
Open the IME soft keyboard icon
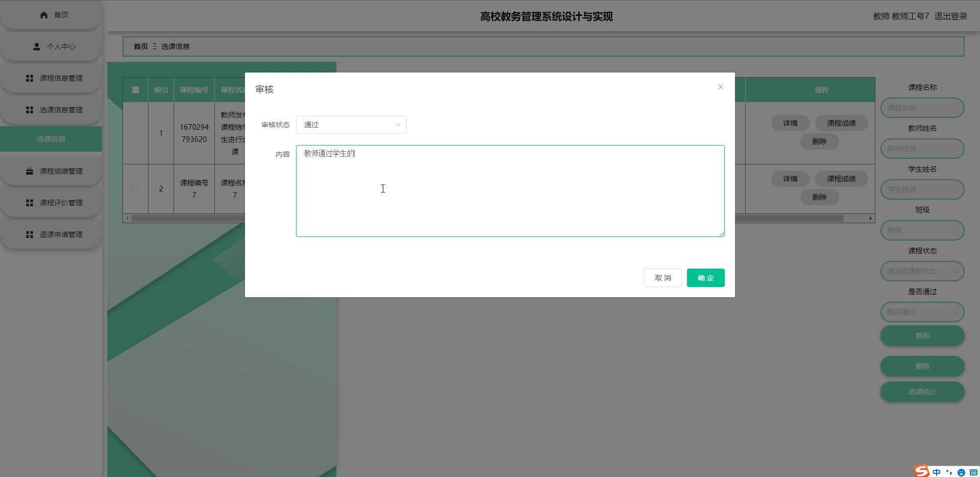pos(973,472)
